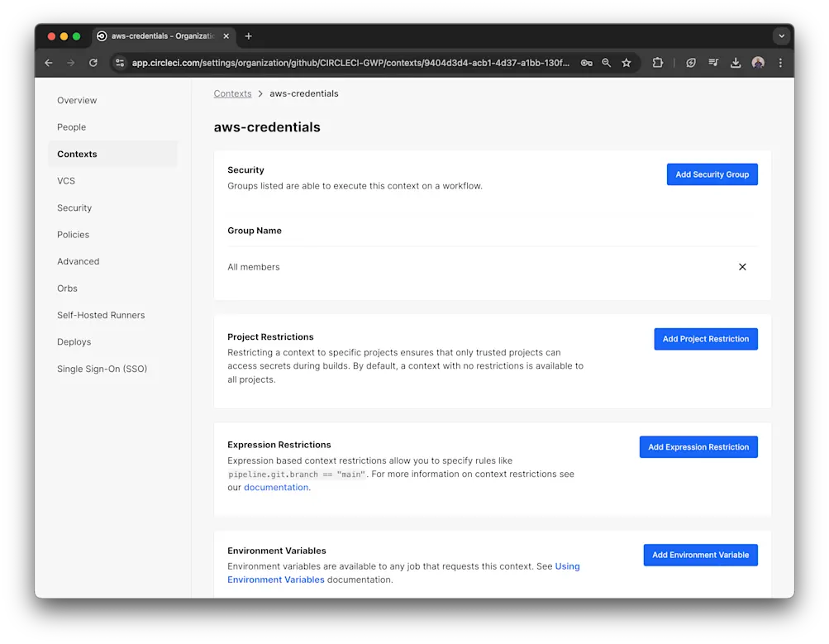Screen dimensions: 829x644
Task: Bookmark this page using the star icon
Action: coord(626,62)
